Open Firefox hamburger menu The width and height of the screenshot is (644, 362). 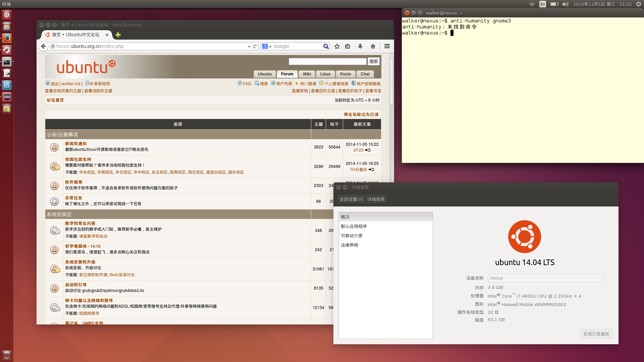pos(387,46)
